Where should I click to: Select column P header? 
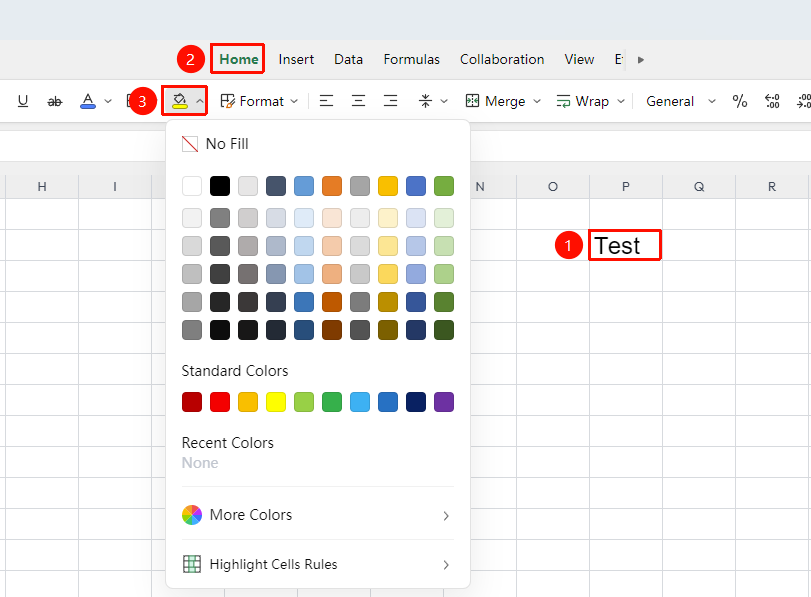coord(626,186)
